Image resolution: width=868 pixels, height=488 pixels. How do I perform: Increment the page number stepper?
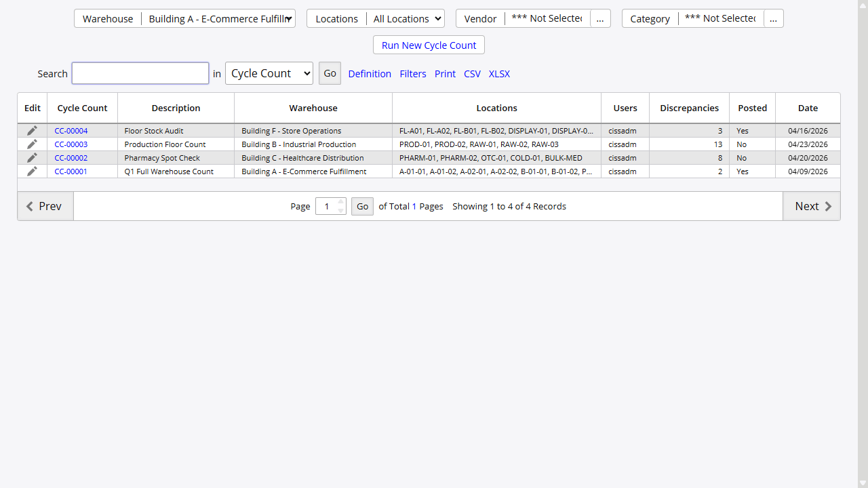tap(341, 202)
